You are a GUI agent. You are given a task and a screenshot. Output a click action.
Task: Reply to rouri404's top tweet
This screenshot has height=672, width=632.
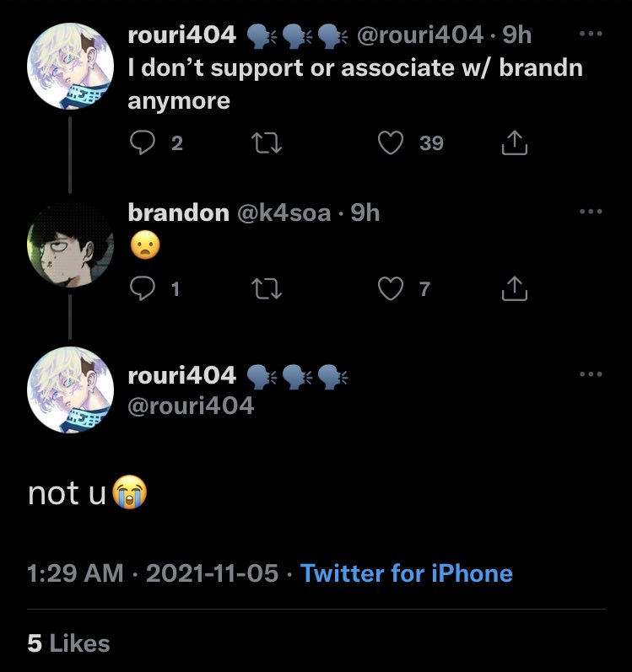(143, 142)
